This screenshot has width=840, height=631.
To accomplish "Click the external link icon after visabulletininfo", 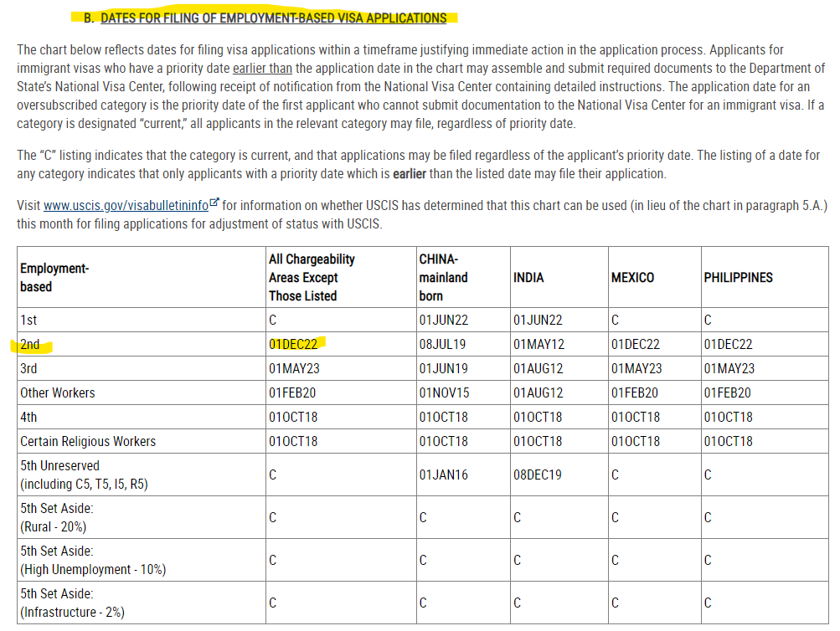I will pyautogui.click(x=214, y=203).
